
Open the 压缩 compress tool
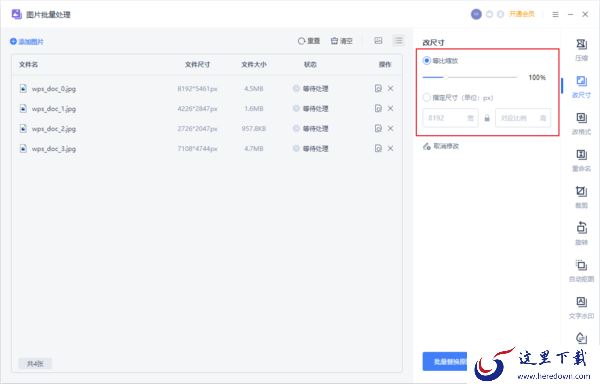[581, 50]
